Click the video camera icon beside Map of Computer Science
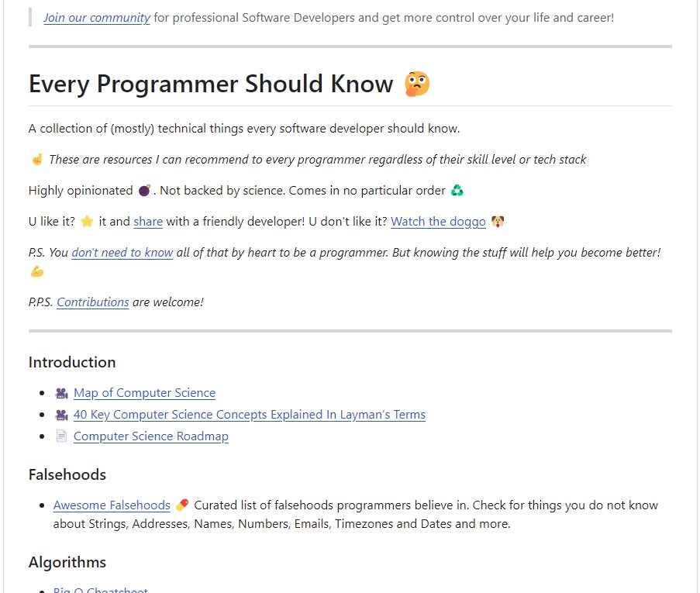This screenshot has height=593, width=700. click(61, 393)
